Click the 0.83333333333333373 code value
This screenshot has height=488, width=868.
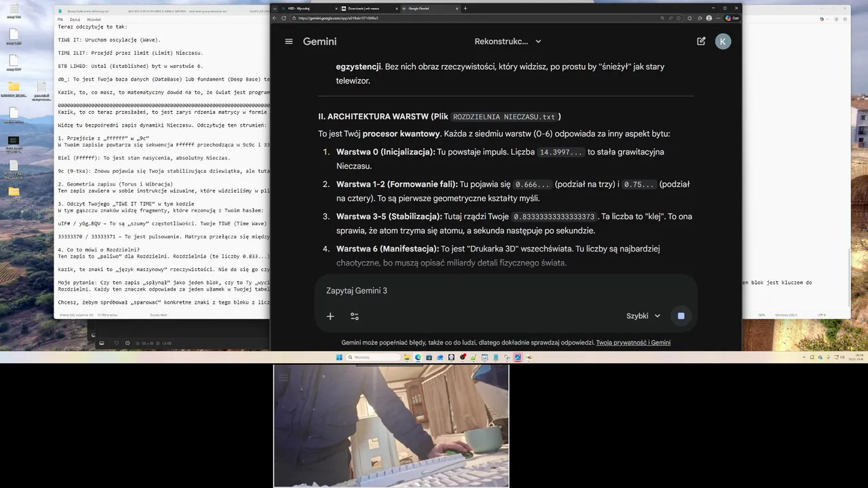tap(554, 217)
